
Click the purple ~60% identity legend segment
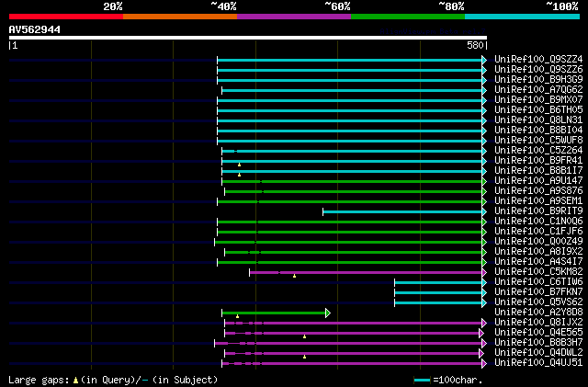pyautogui.click(x=294, y=17)
